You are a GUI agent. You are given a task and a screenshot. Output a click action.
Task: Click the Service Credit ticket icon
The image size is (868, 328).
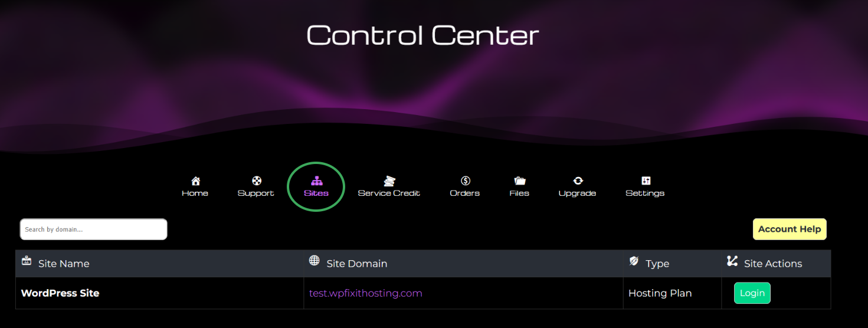pyautogui.click(x=389, y=181)
